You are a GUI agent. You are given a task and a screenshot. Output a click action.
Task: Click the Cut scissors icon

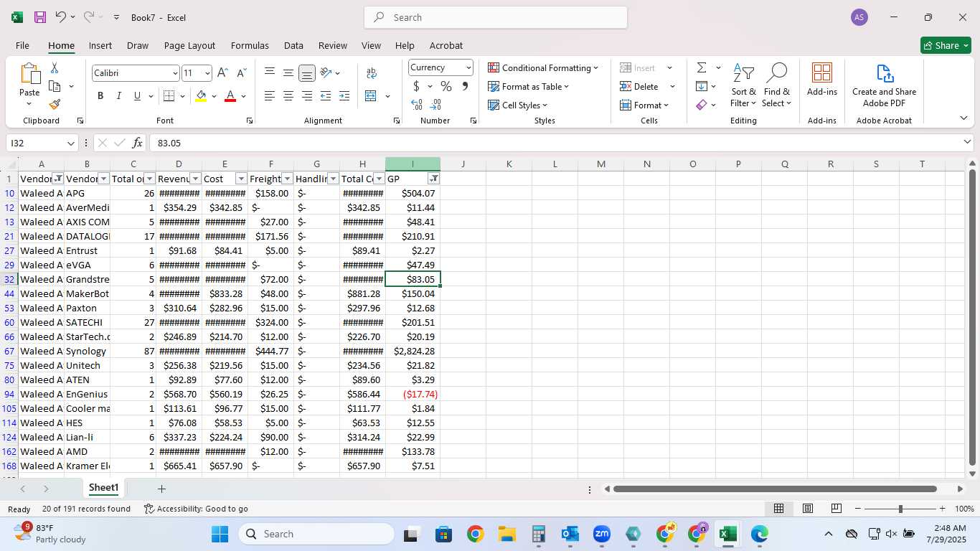click(55, 68)
